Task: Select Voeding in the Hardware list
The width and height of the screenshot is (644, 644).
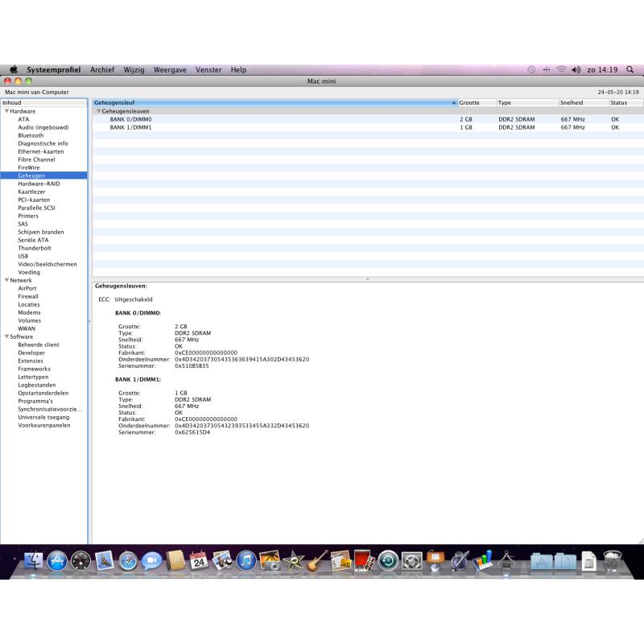Action: (x=29, y=272)
